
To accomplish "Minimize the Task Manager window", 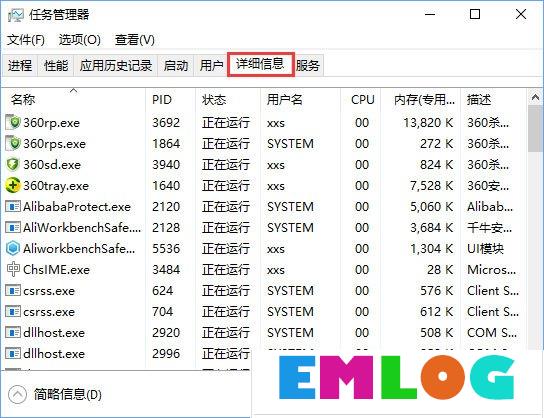I will click(x=430, y=15).
